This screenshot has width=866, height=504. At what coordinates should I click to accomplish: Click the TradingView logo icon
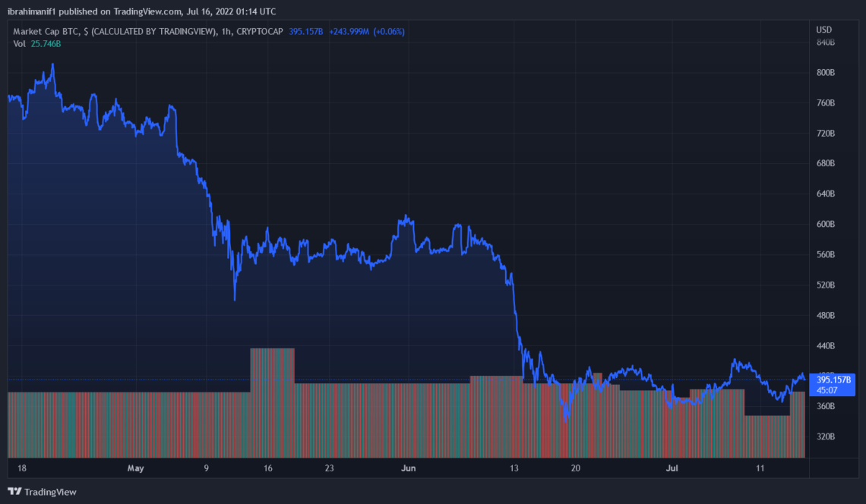click(x=14, y=491)
